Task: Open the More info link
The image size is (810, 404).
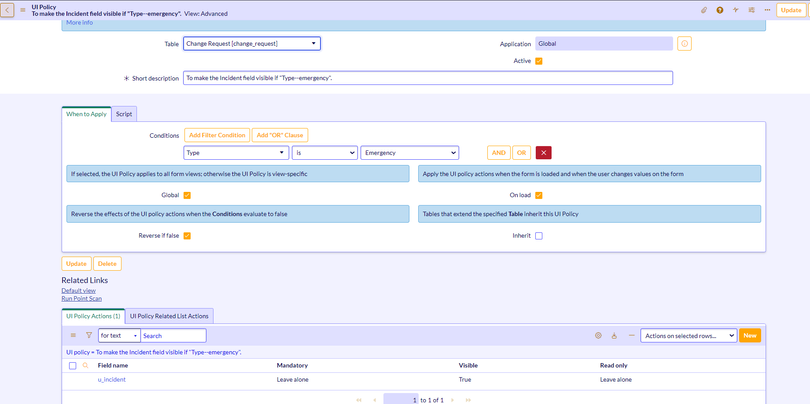Action: pos(80,23)
